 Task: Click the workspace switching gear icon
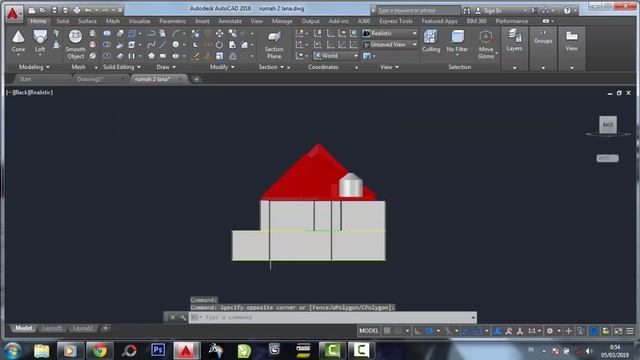pos(550,331)
